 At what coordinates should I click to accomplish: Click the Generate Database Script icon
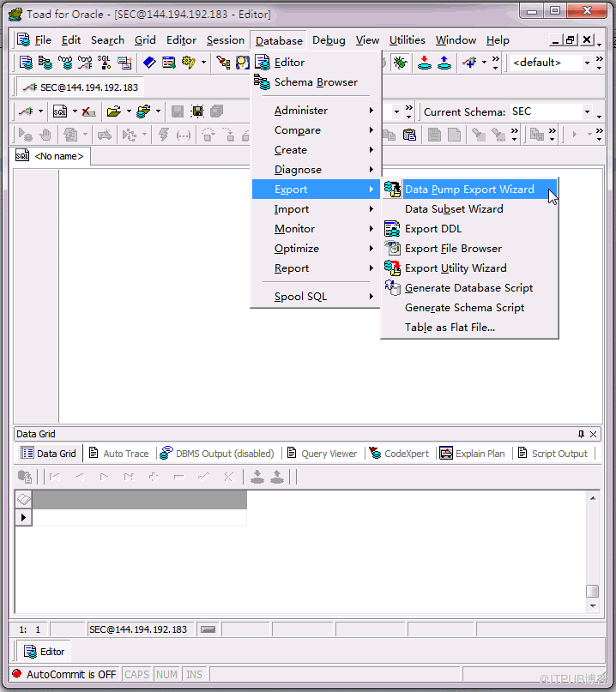pos(392,288)
